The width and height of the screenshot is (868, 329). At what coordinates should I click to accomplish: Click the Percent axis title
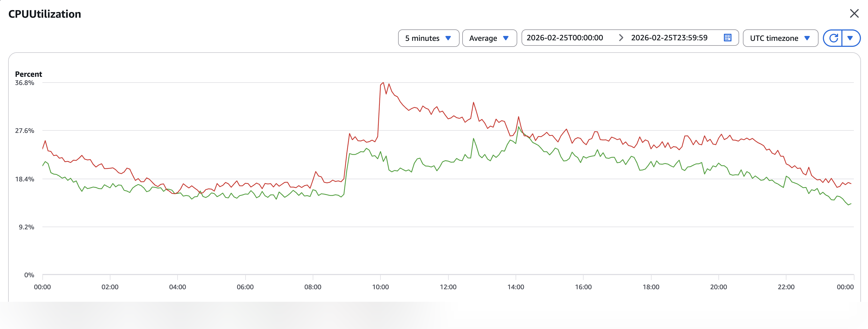[28, 74]
